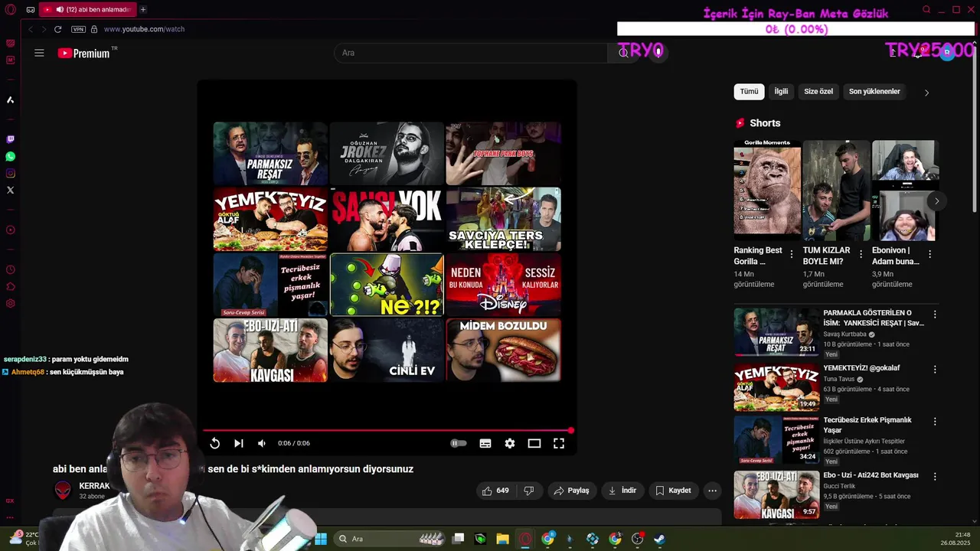The height and width of the screenshot is (551, 980).
Task: Open the Tecrübesiz Erkek Pişmanlık Yaşar video
Action: click(x=867, y=425)
